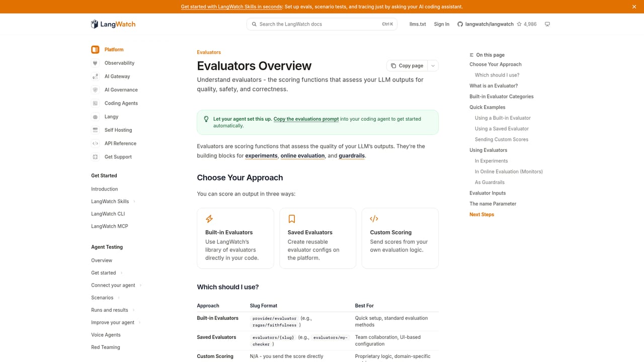This screenshot has width=644, height=362.
Task: Follow the guardrails link
Action: coord(352,156)
